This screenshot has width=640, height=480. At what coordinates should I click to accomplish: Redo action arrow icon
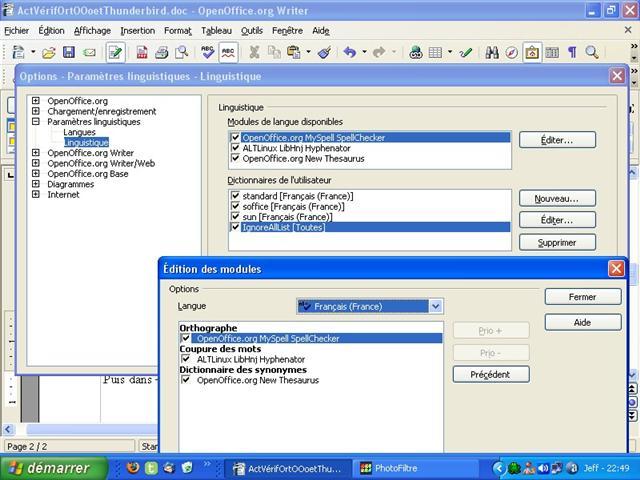point(379,52)
